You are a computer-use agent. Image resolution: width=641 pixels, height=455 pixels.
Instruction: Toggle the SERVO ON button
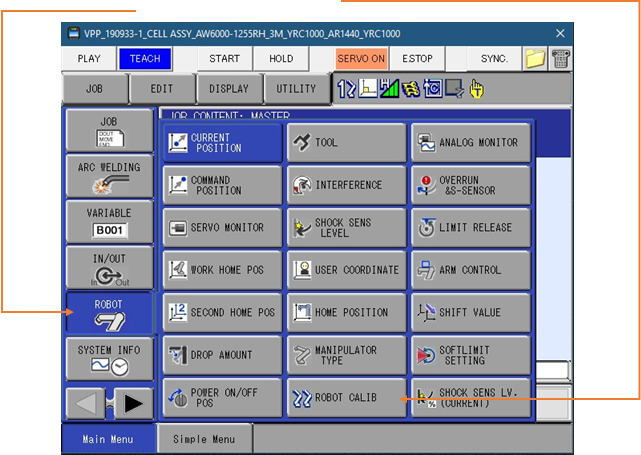pyautogui.click(x=360, y=59)
